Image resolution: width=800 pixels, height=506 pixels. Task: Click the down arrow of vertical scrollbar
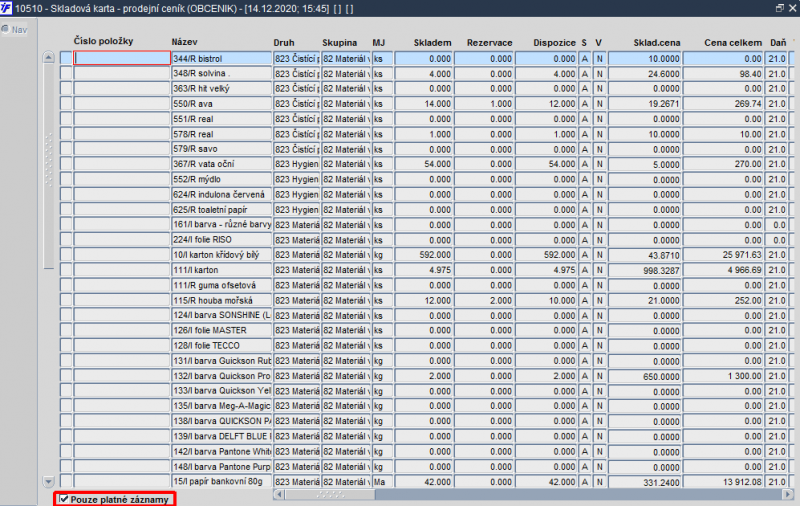tap(48, 481)
